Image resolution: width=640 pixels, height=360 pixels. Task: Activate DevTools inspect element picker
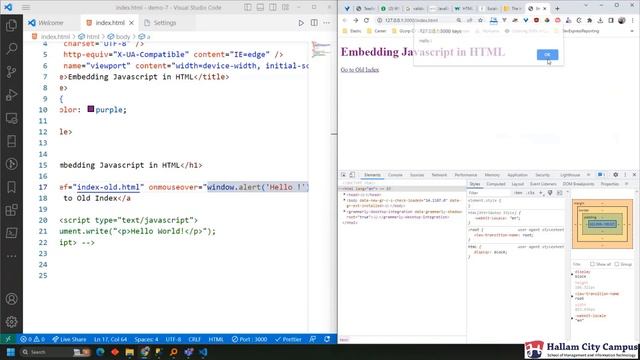[343, 175]
